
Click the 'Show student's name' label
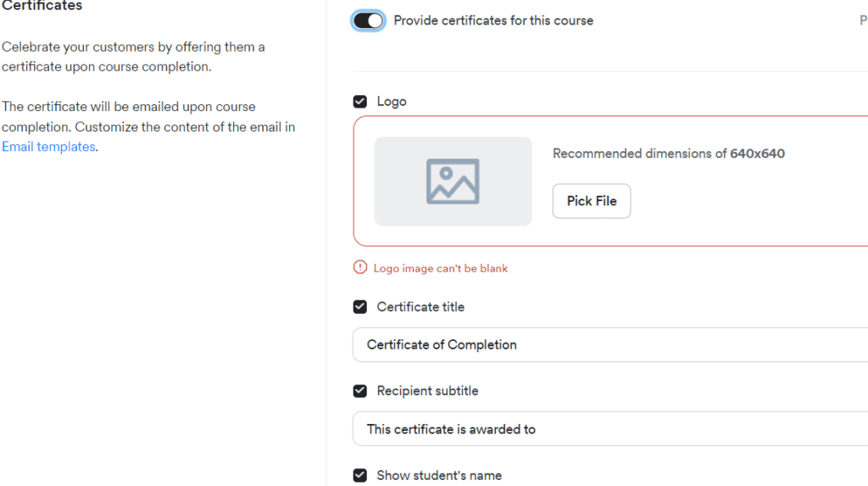439,475
